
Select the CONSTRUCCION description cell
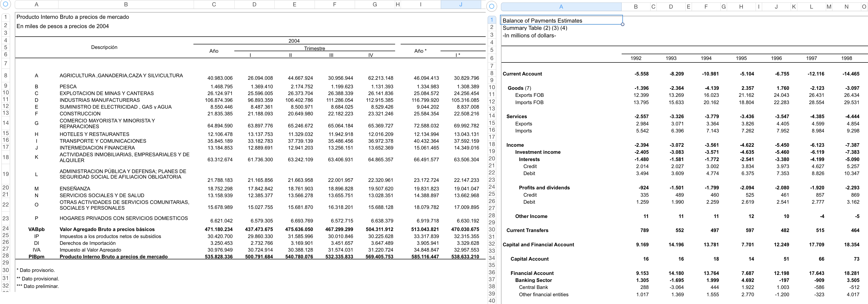point(80,114)
